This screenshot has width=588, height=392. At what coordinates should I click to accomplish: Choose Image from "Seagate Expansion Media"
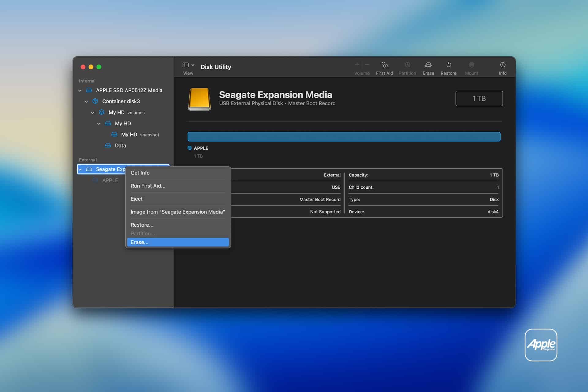(x=178, y=212)
